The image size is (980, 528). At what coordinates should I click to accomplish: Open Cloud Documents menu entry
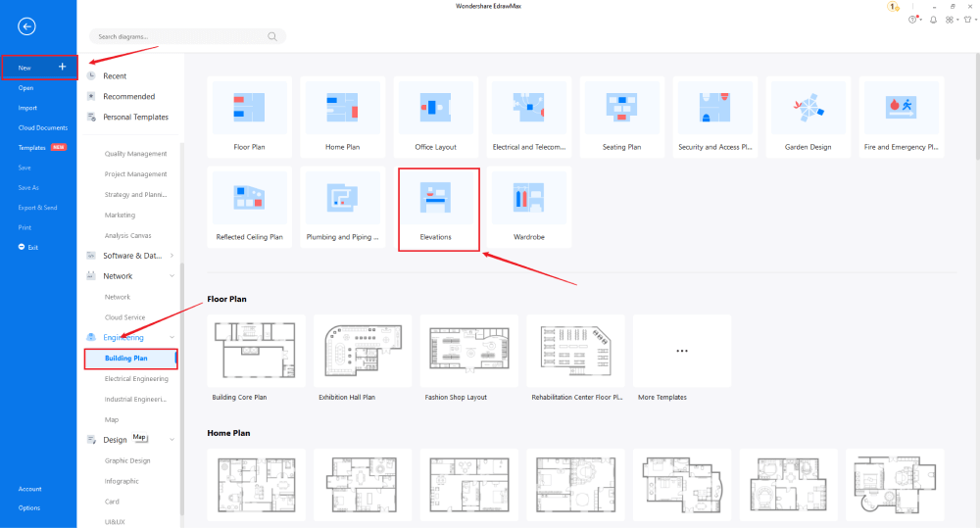point(43,128)
